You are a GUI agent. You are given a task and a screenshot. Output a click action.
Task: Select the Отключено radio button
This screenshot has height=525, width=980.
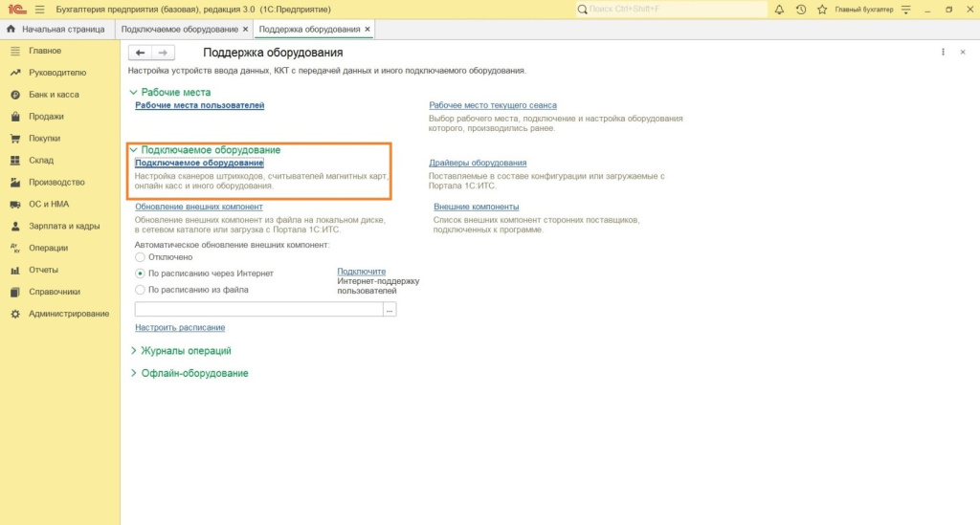point(141,257)
